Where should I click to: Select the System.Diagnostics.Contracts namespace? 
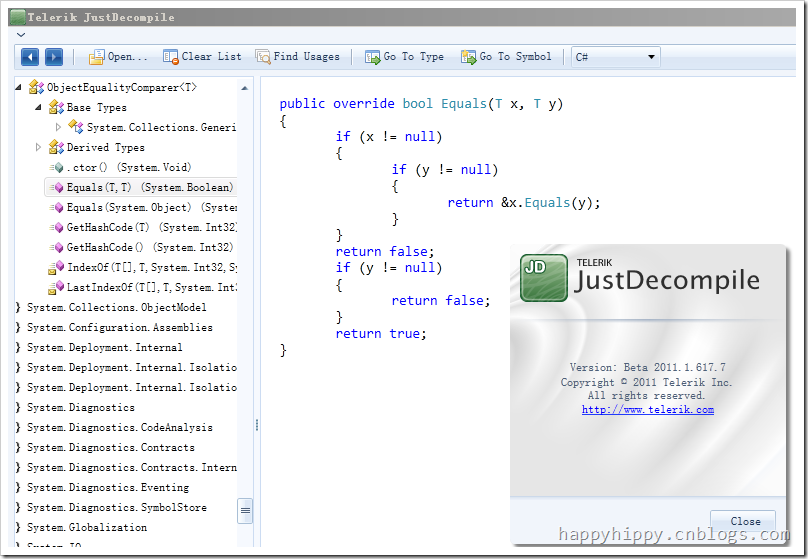[111, 448]
